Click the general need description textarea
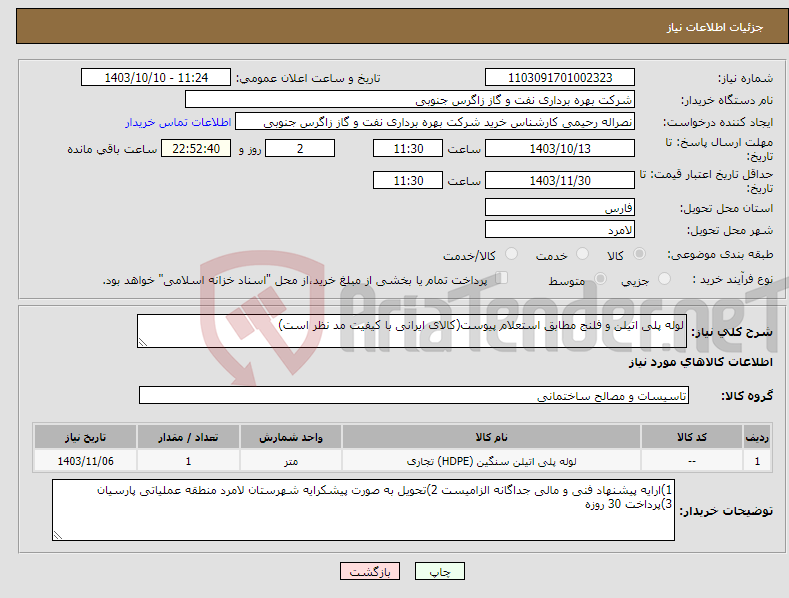Screen dimensions: 789x598 (x=412, y=331)
